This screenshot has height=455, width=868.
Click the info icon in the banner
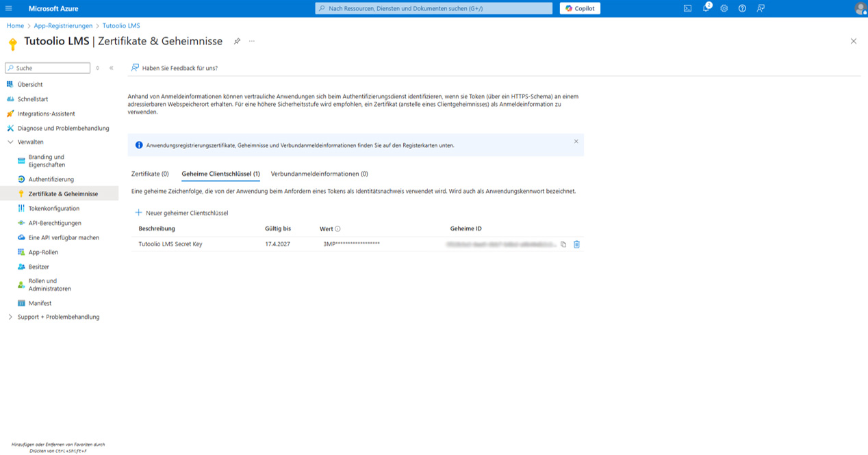[x=139, y=145]
